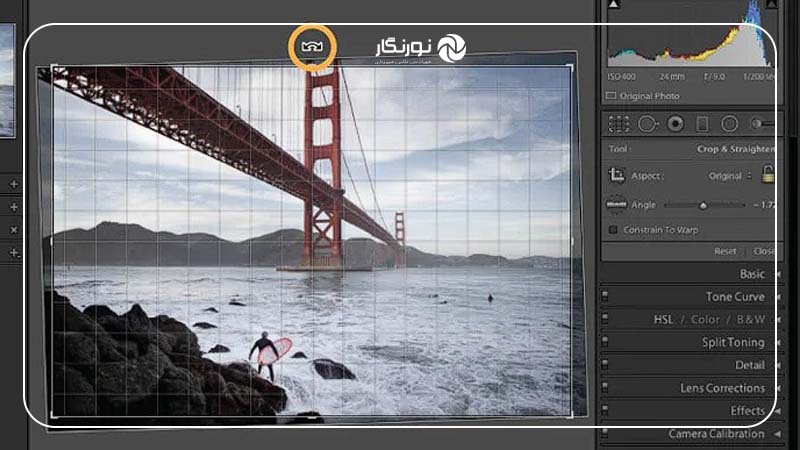Click the 24 mm focal length readout
This screenshot has width=800, height=450.
click(x=672, y=77)
